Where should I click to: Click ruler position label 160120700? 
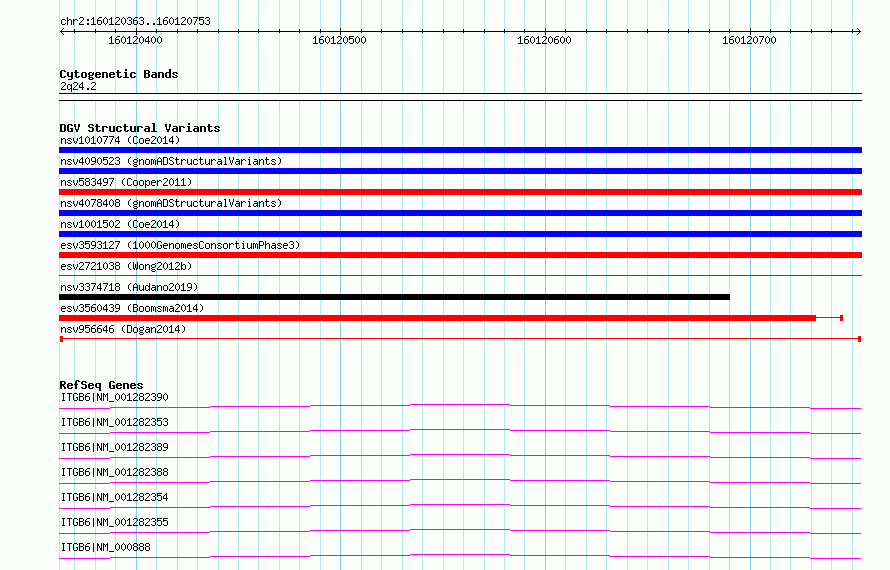(749, 40)
